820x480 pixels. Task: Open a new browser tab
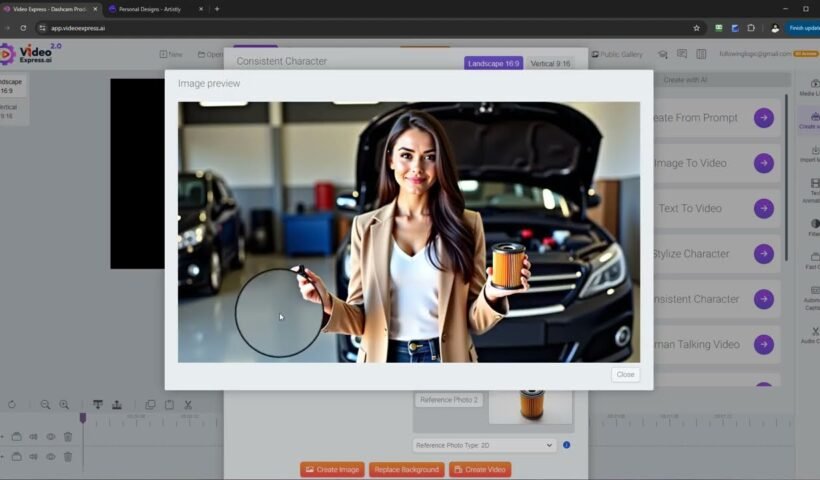(x=217, y=9)
